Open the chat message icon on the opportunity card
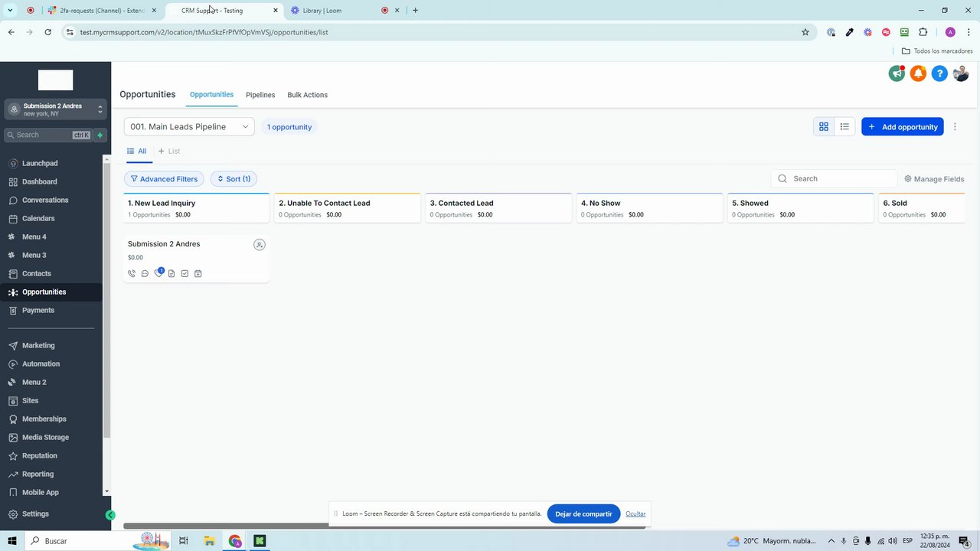The height and width of the screenshot is (551, 980). point(145,273)
